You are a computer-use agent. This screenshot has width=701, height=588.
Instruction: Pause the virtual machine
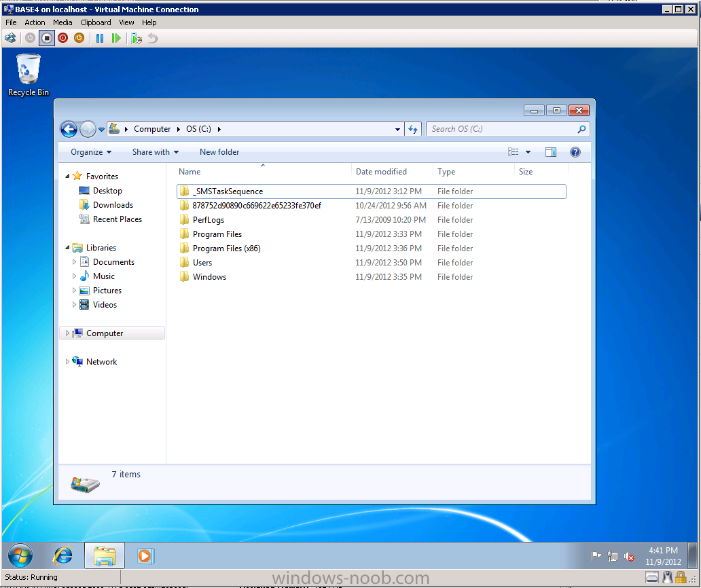pos(100,39)
